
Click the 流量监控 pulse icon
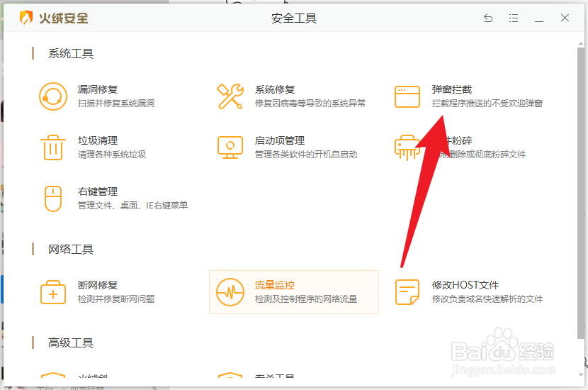pos(230,292)
